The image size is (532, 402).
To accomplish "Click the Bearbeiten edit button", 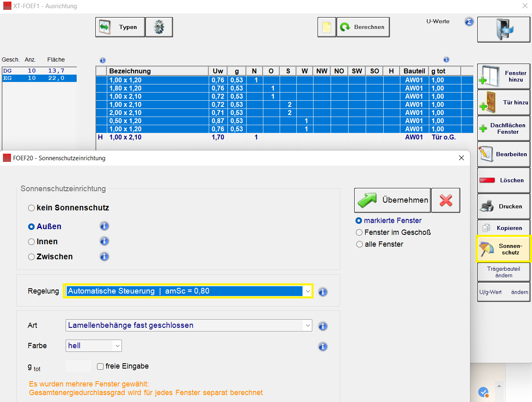I will tap(504, 154).
